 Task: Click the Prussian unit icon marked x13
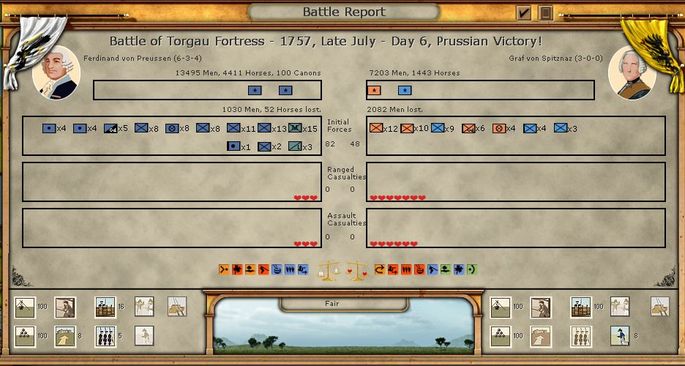[264, 128]
